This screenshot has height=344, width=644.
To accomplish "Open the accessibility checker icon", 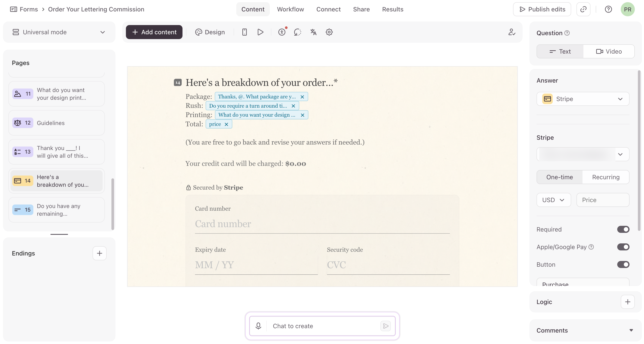I will coord(282,32).
